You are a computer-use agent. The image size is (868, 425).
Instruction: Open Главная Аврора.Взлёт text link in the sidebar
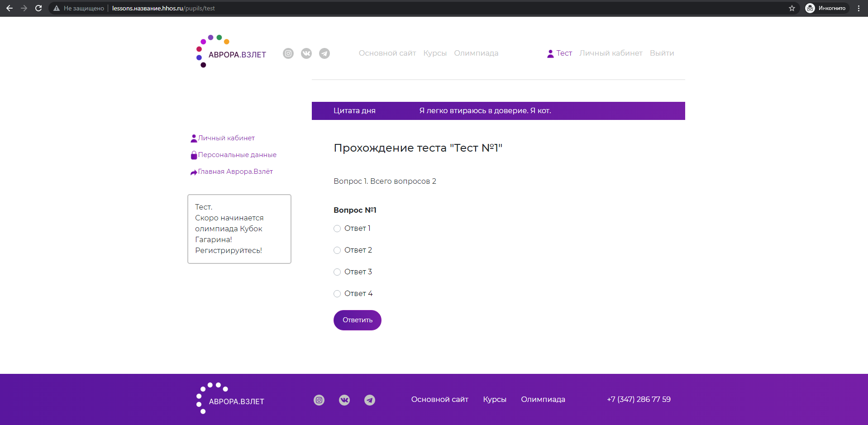(235, 172)
